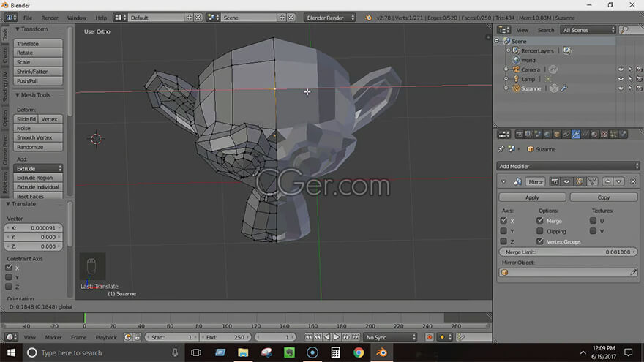Open the World properties tab icon
Image resolution: width=644 pixels, height=362 pixels.
547,135
